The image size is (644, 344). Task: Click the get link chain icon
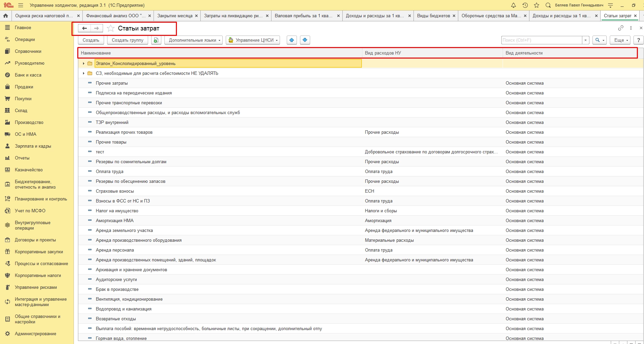621,28
